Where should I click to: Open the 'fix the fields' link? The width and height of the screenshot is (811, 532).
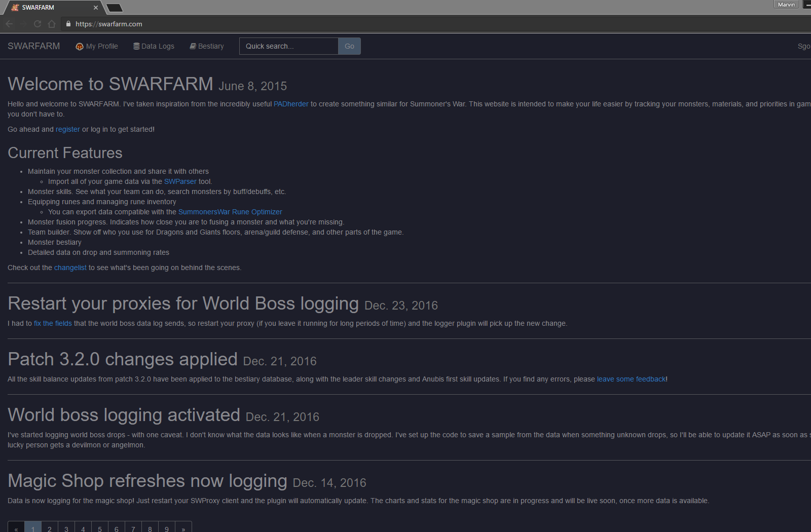click(x=53, y=323)
